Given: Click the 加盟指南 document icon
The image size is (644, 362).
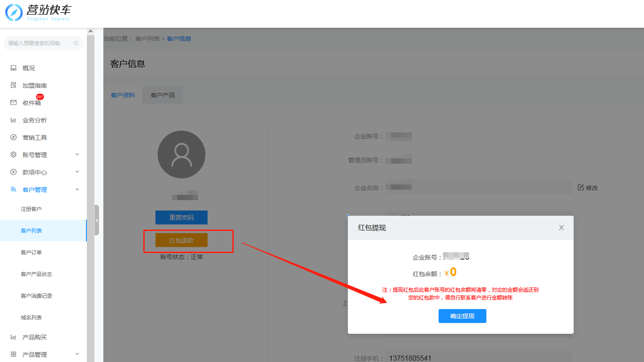Looking at the screenshot, I should click(13, 86).
